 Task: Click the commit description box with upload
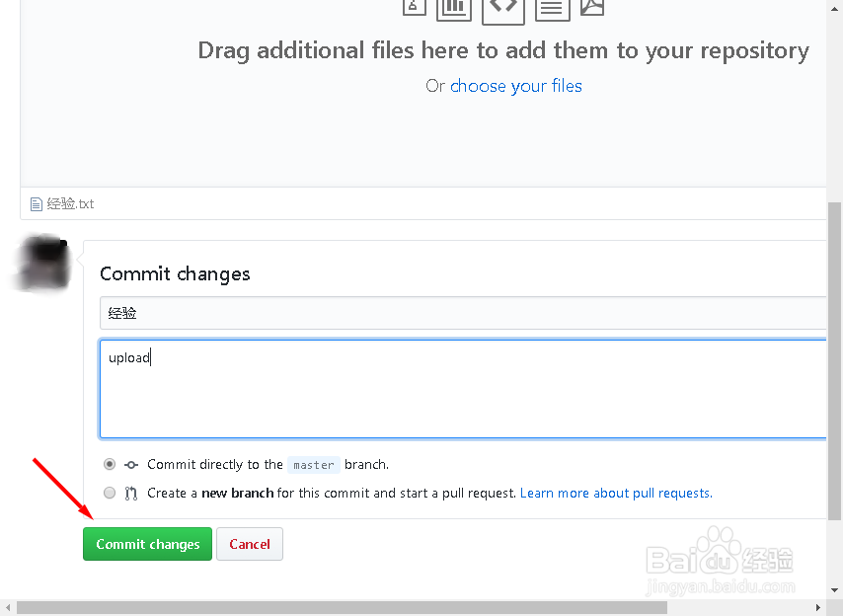pos(462,389)
